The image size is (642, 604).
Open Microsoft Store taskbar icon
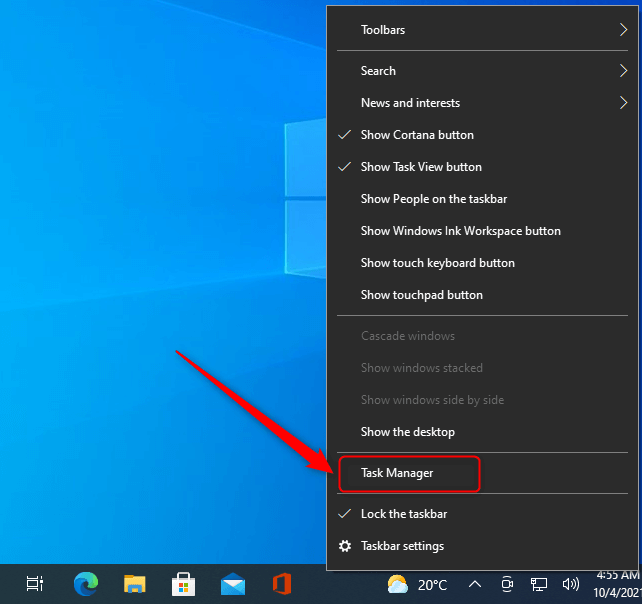pyautogui.click(x=184, y=583)
